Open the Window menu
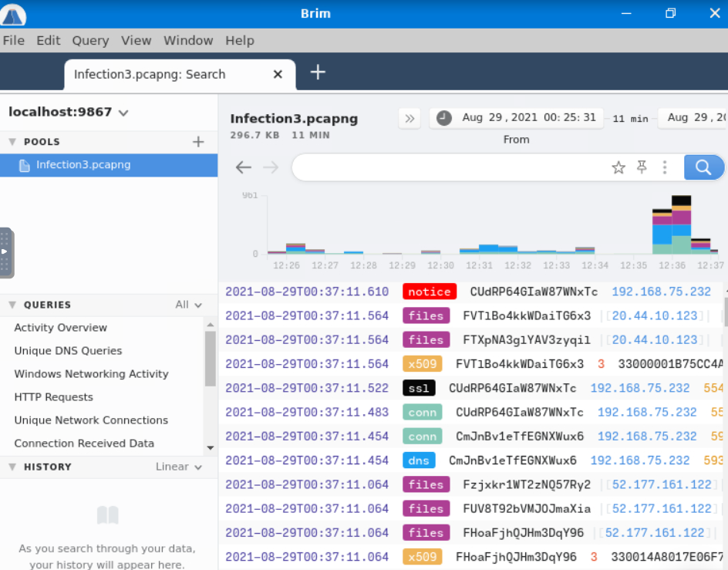This screenshot has height=570, width=728. (x=188, y=40)
